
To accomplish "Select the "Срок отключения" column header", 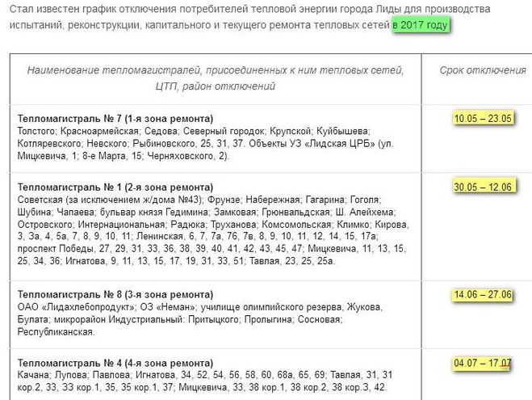I will coord(483,71).
